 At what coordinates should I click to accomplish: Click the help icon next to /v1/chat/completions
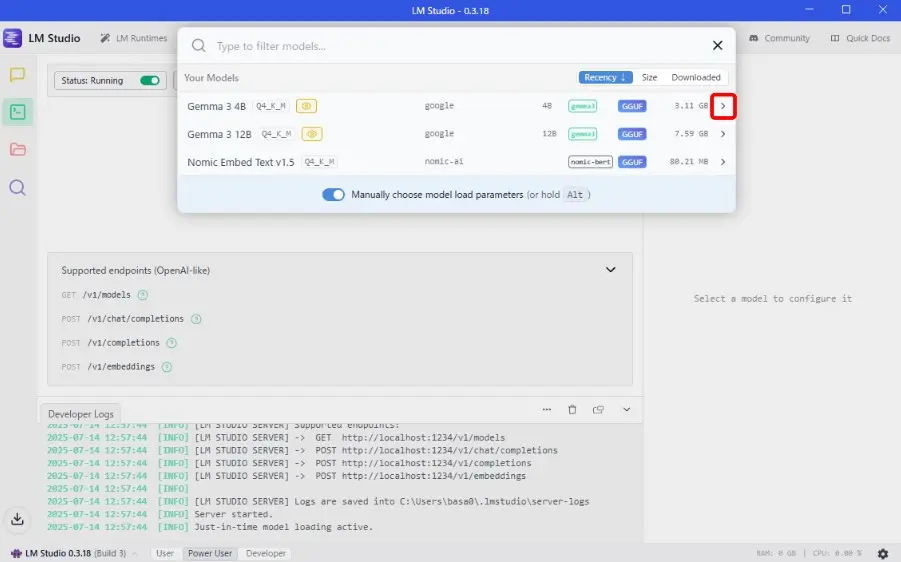click(x=196, y=319)
